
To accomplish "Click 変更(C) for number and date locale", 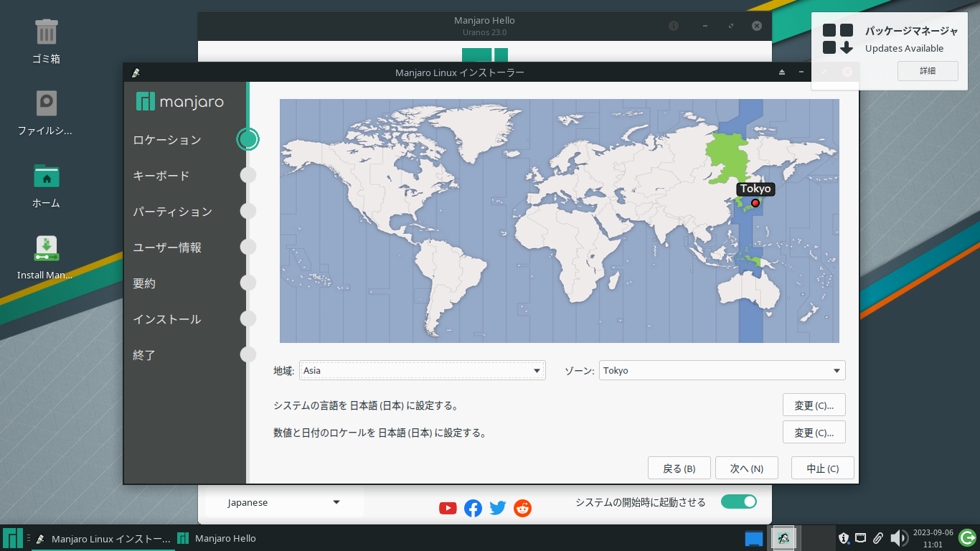I will click(x=814, y=433).
